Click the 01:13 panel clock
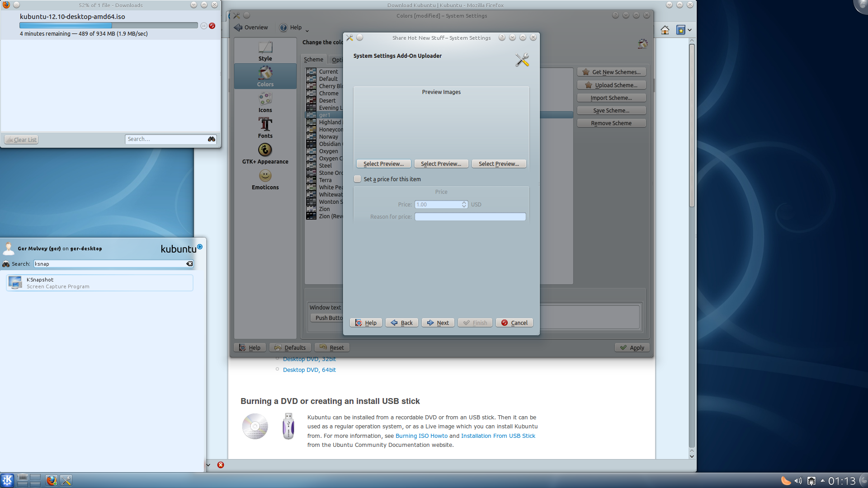This screenshot has width=868, height=488. [x=842, y=481]
